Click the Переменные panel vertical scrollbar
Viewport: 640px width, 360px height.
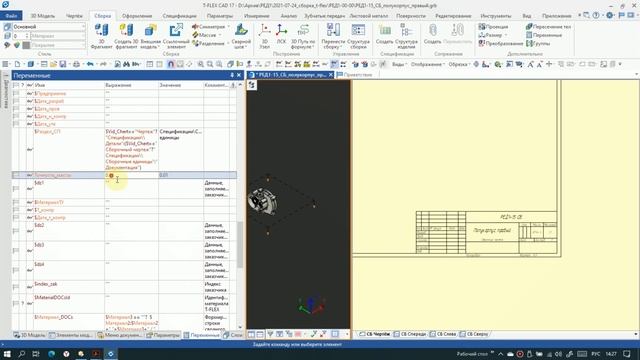(x=240, y=245)
